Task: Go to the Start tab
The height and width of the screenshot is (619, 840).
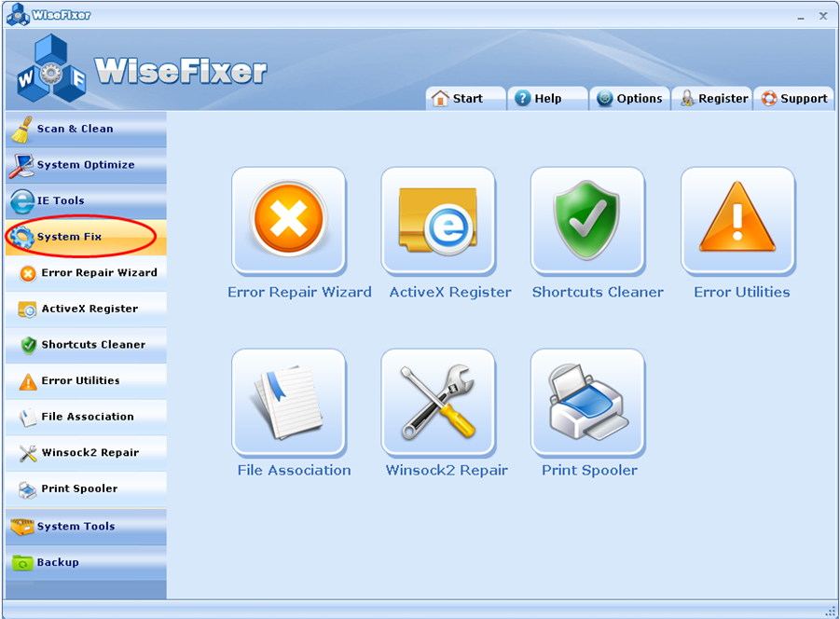Action: 465,98
